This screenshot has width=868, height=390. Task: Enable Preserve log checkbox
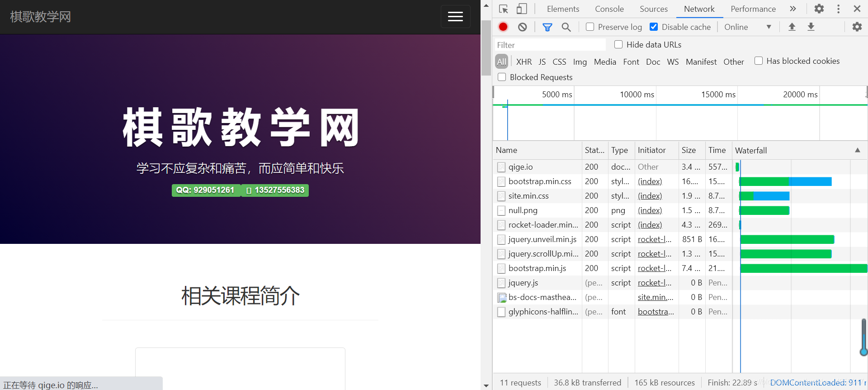click(590, 27)
